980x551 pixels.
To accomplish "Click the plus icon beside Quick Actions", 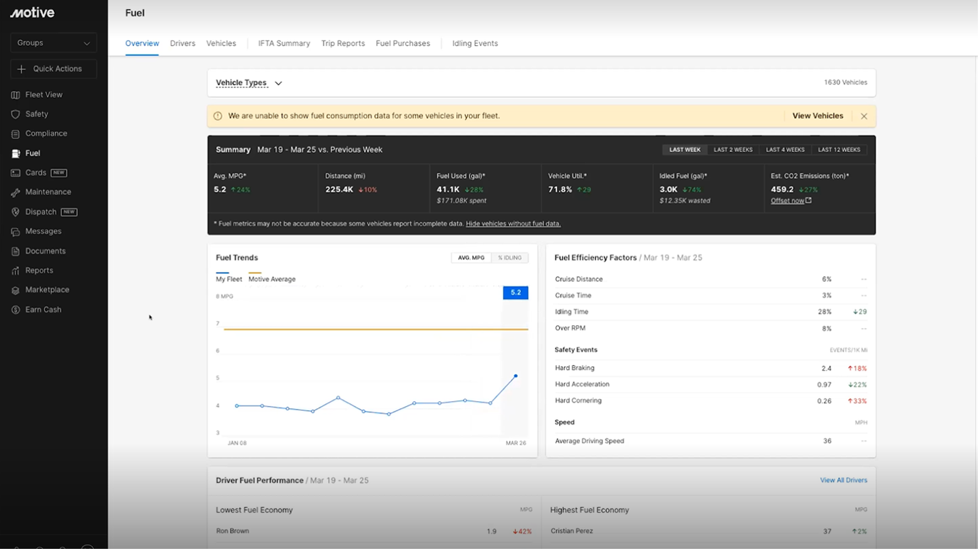I will coord(21,69).
